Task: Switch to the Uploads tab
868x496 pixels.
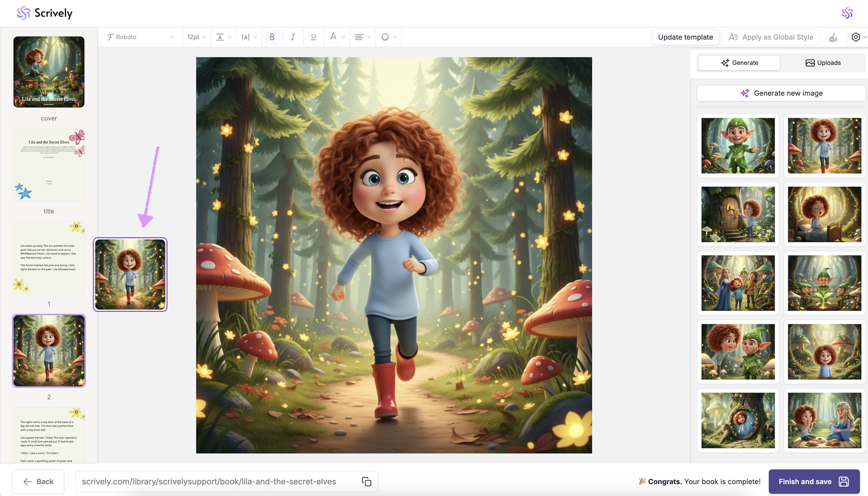Action: (823, 63)
